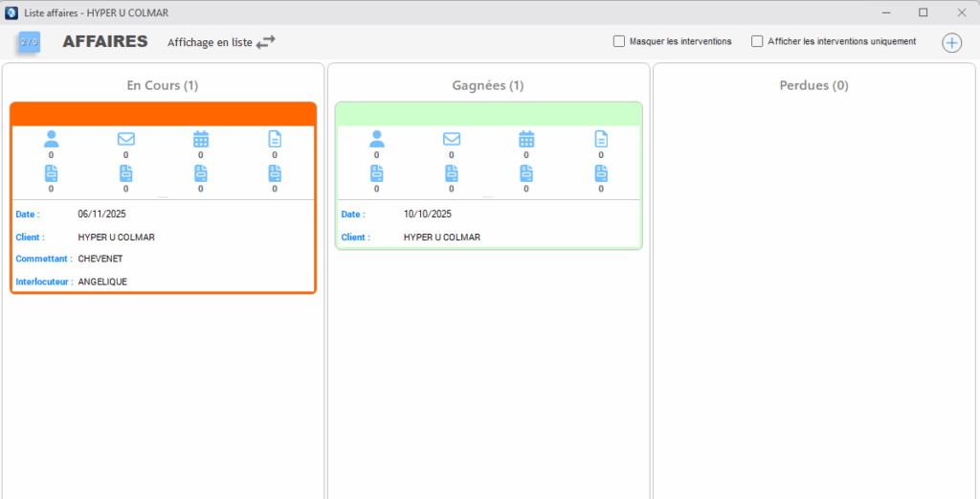Click the envelope icon in the En Cours card
Screen dimensions: 980x499
tap(125, 139)
